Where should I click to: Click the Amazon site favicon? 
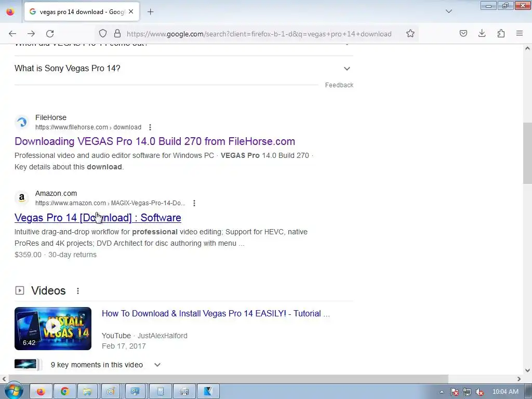pyautogui.click(x=22, y=197)
